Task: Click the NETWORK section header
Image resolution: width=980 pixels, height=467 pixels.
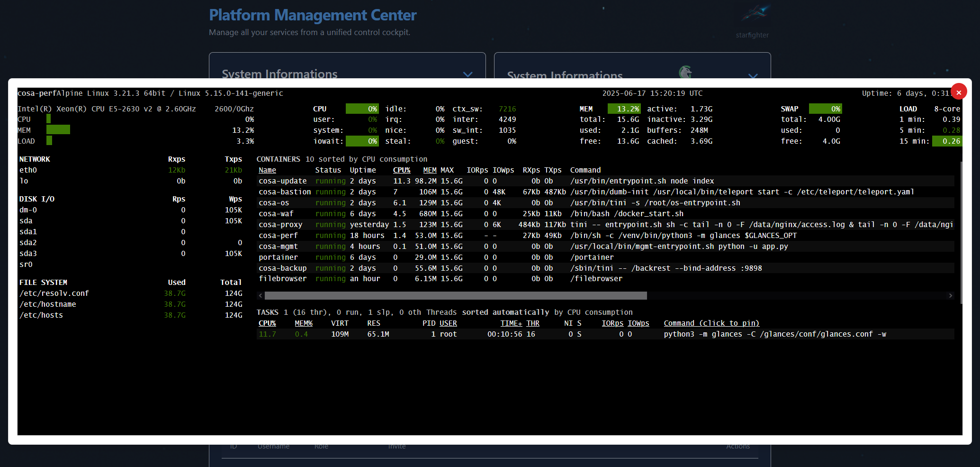Action: pos(35,159)
